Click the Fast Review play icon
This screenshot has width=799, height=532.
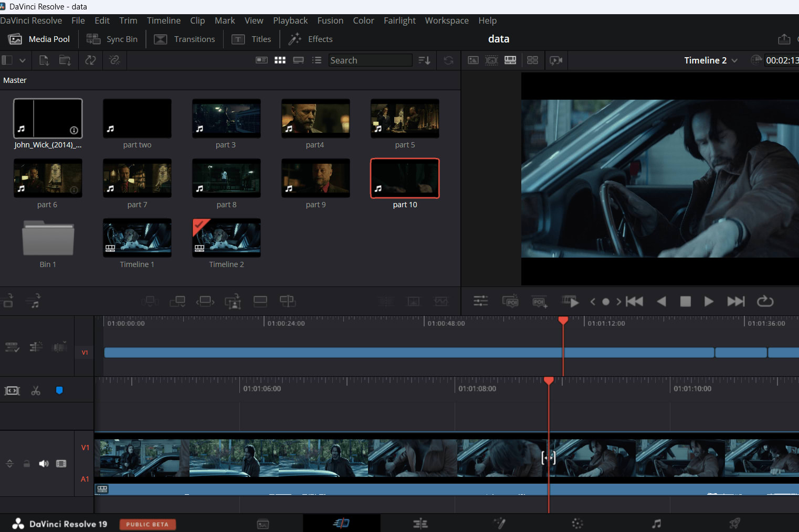pyautogui.click(x=570, y=301)
